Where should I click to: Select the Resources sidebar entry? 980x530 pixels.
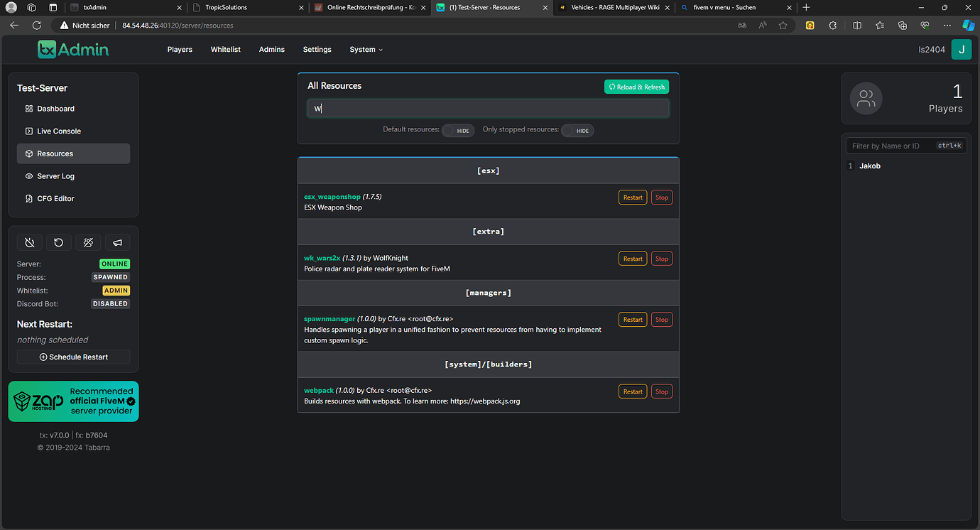55,153
